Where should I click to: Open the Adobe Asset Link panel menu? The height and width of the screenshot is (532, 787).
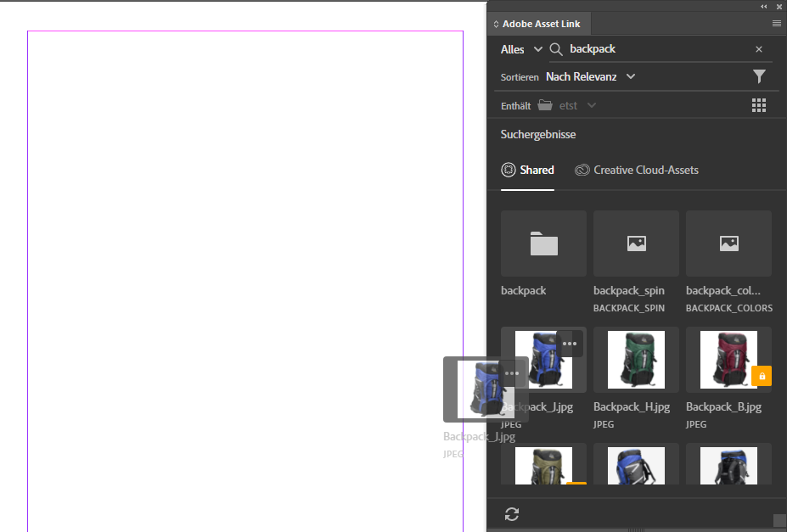[776, 23]
